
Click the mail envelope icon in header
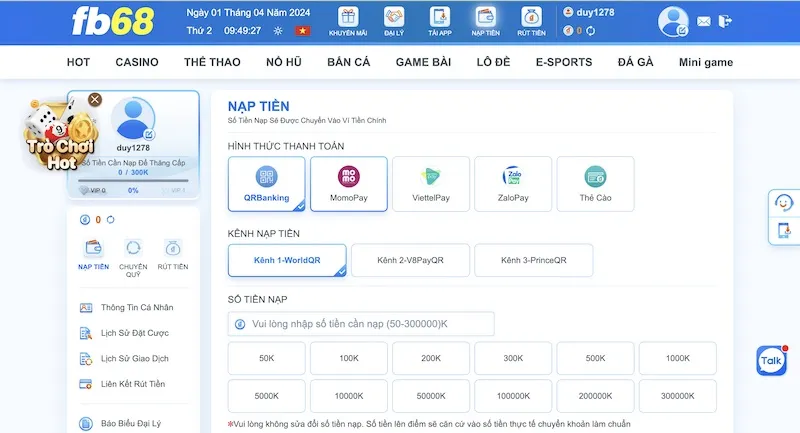click(704, 21)
